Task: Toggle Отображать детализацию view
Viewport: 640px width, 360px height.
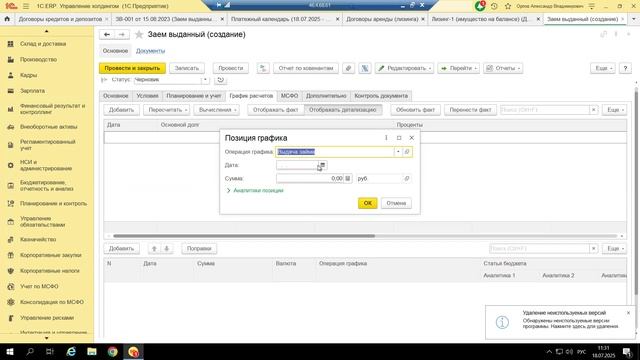Action: (343, 110)
